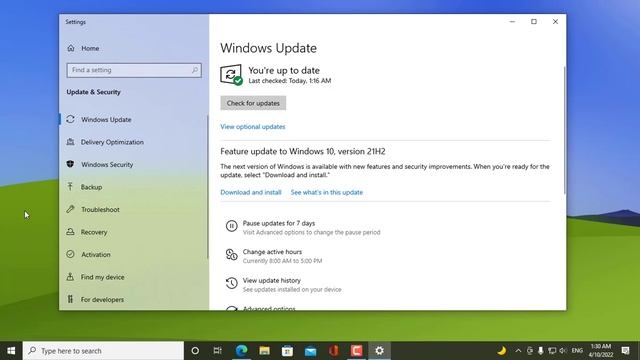Viewport: 640px width, 360px height.
Task: Click the Check for updates button
Action: coord(253,103)
